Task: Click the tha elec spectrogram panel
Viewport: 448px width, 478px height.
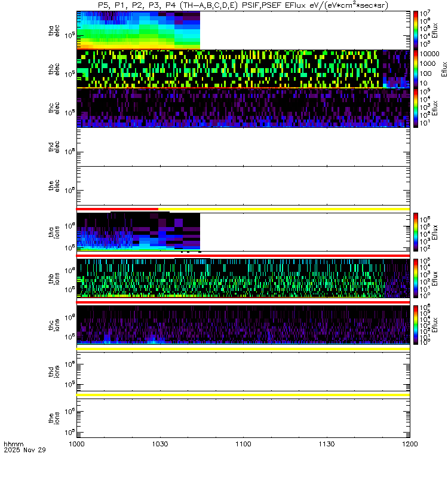Action: click(x=243, y=30)
